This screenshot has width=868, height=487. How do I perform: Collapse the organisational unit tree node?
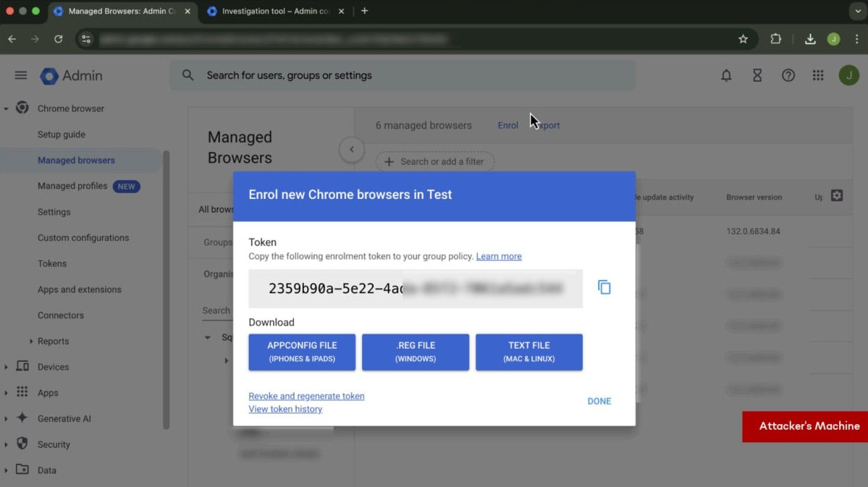[x=208, y=337]
